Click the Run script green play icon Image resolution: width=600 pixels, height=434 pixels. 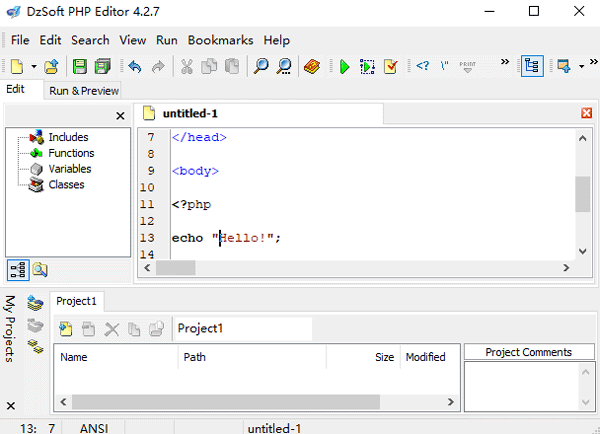pos(343,67)
